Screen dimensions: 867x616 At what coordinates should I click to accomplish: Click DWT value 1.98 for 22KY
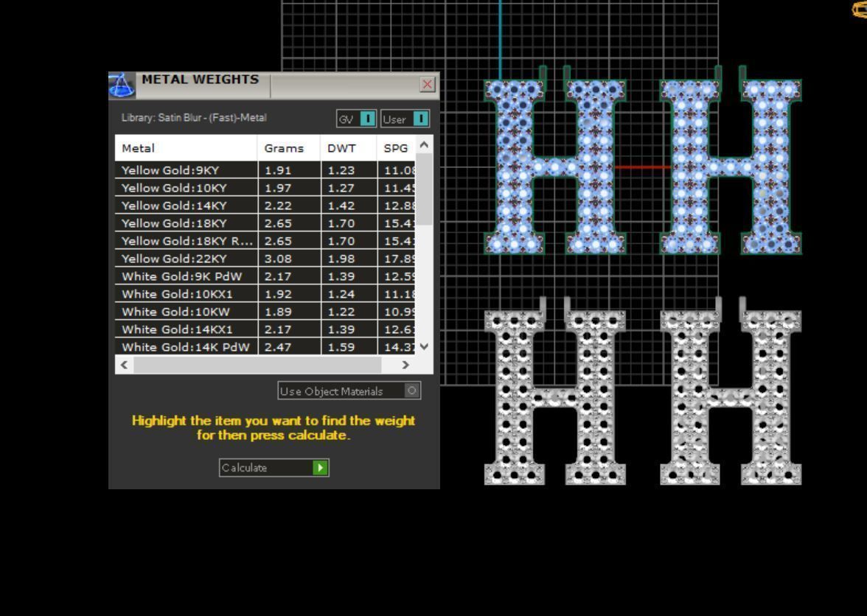[341, 259]
